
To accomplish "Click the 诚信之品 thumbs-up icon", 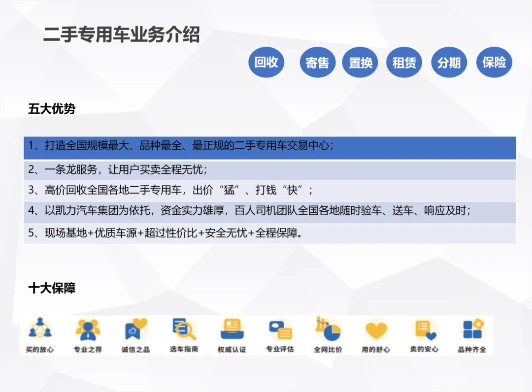I will click(x=135, y=329).
